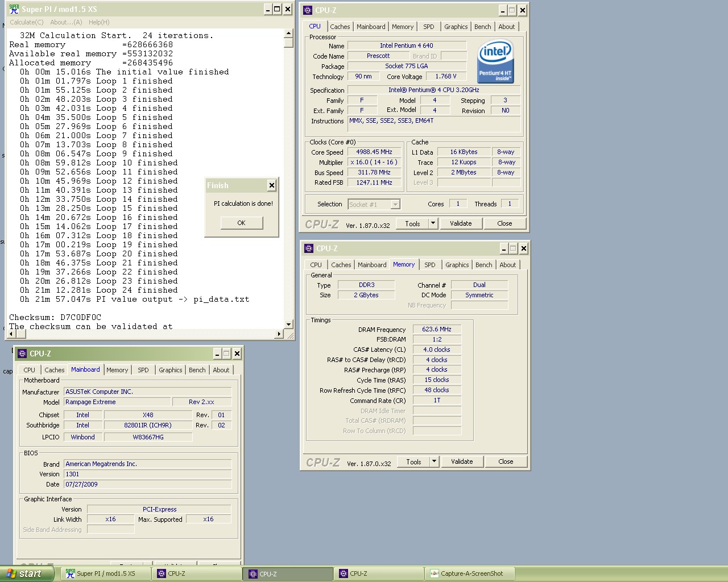Image resolution: width=728 pixels, height=582 pixels.
Task: Click the Command Rate value 1T
Action: [x=437, y=400]
